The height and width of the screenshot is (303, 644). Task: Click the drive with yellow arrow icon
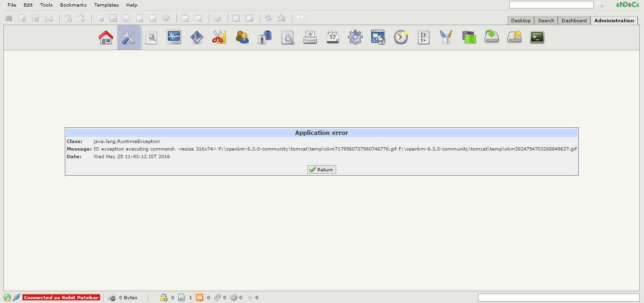(x=514, y=37)
